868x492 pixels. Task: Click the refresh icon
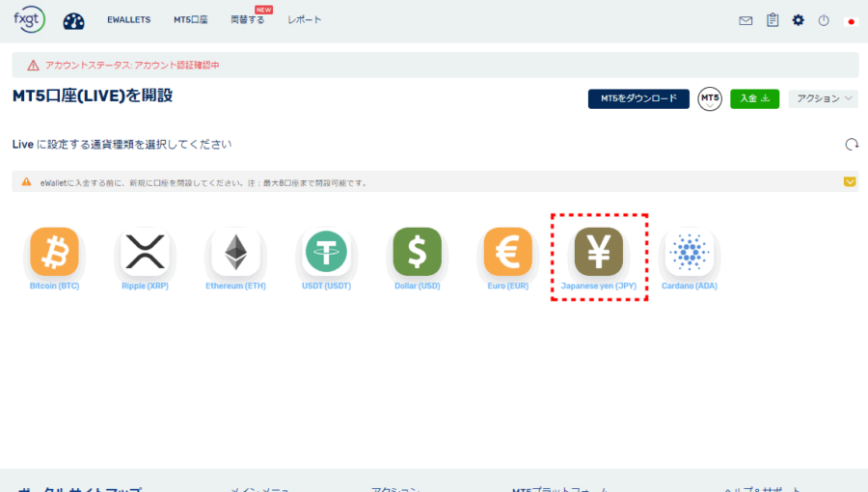852,145
